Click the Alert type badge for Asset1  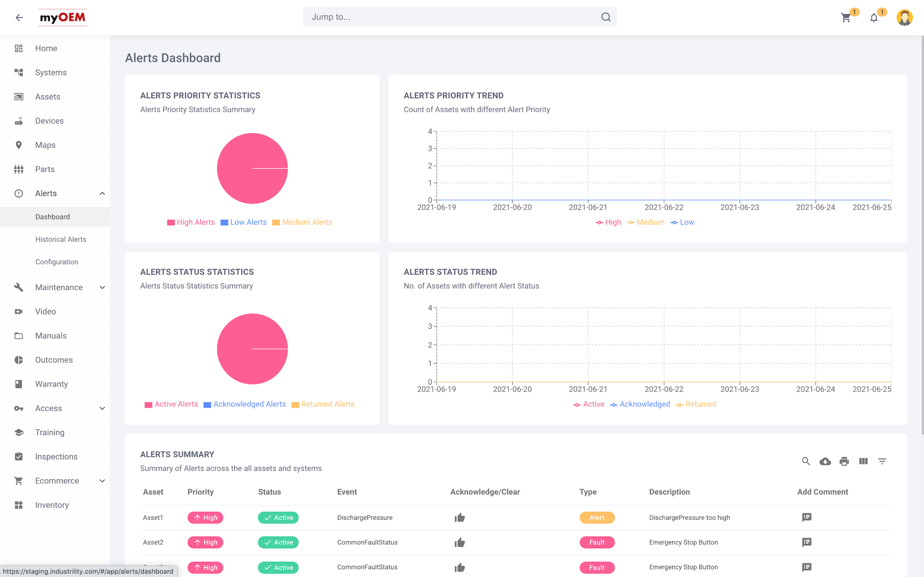(597, 518)
